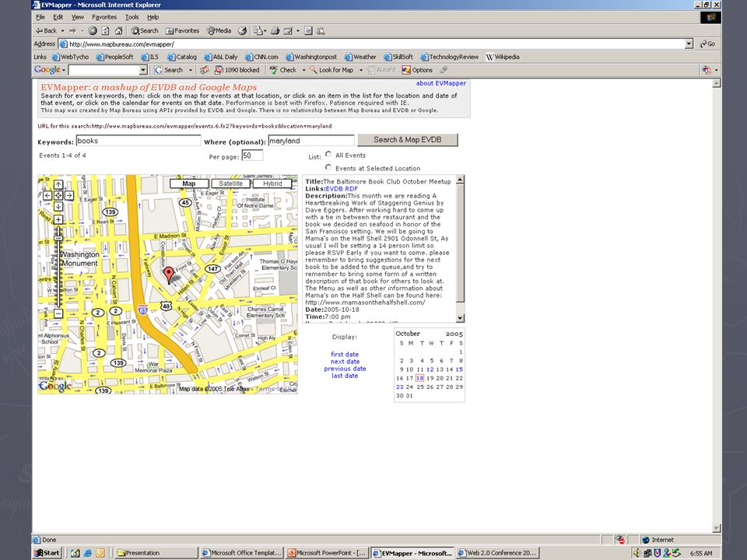Open the Google logo menu dropdown
The width and height of the screenshot is (747, 560).
tap(63, 70)
